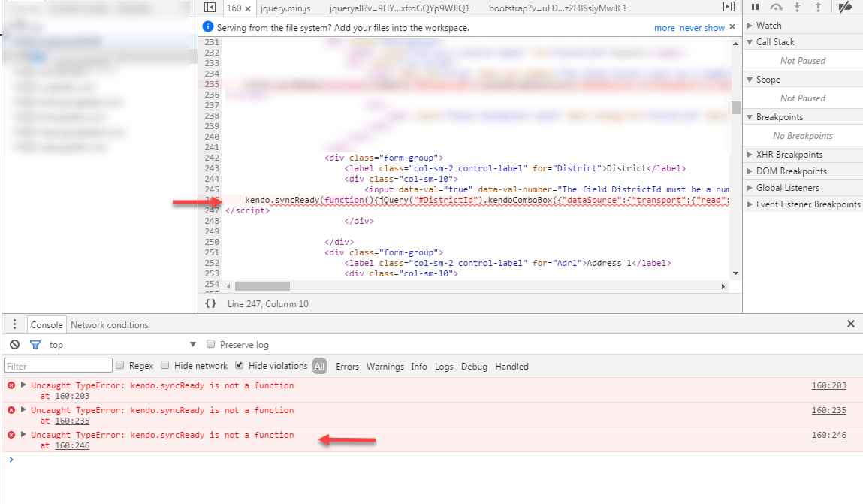
Task: Filter console by Warnings
Action: tap(385, 366)
